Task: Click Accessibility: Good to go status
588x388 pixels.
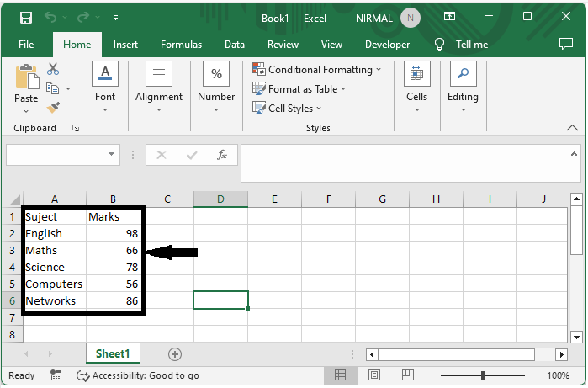Action: pos(138,375)
